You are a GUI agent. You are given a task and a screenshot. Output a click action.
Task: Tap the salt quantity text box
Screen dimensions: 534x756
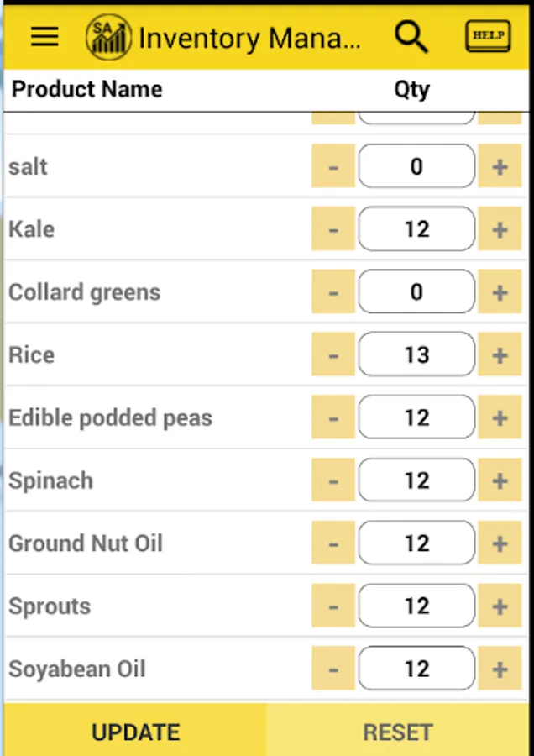416,166
